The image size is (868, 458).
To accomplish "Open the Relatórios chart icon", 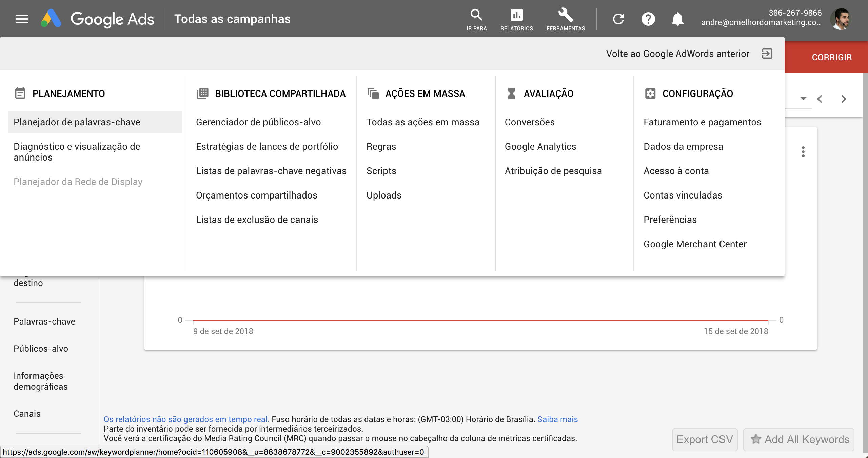I will tap(516, 15).
